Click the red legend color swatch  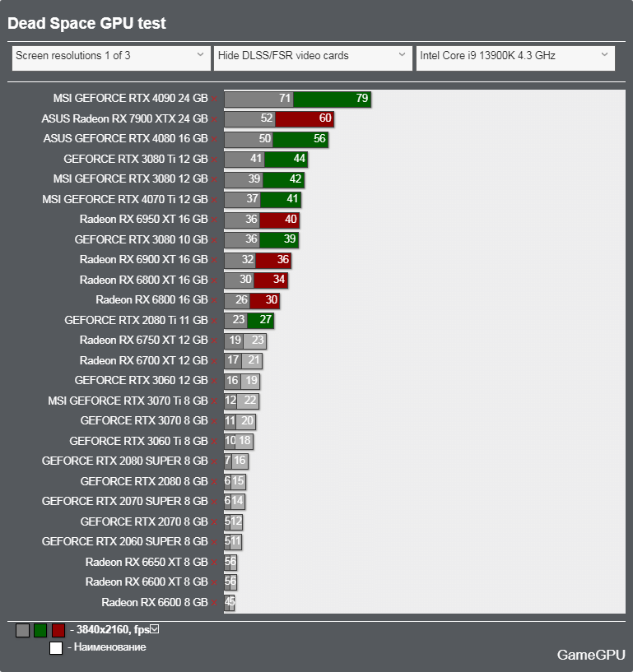(58, 630)
